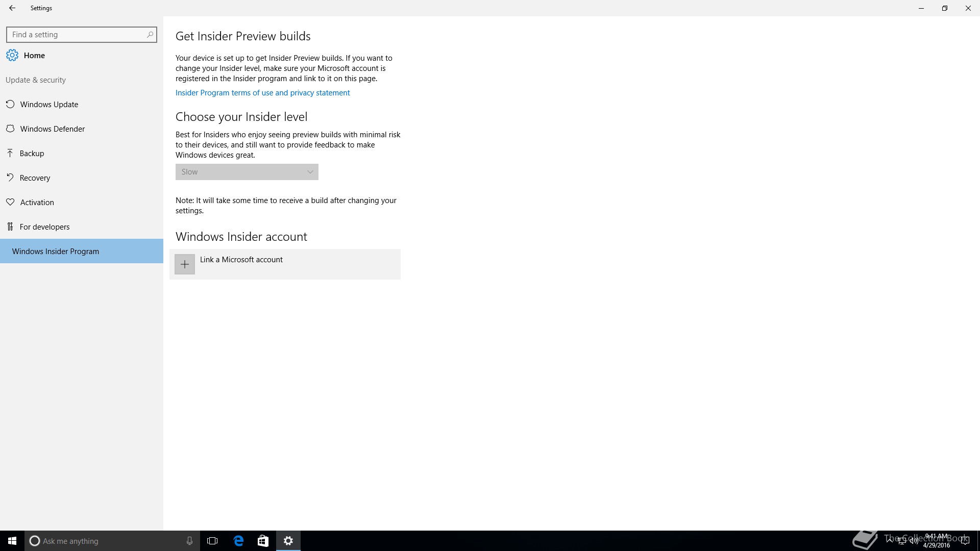Open the Windows Start menu

(12, 541)
